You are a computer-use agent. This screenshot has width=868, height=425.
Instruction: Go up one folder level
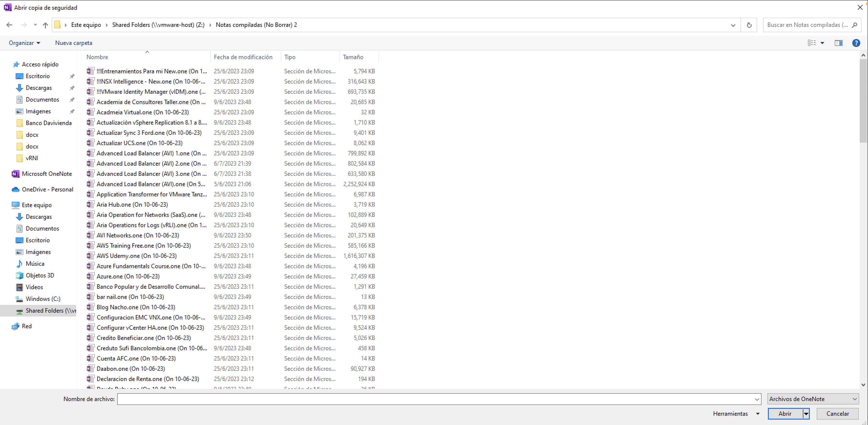(x=45, y=25)
